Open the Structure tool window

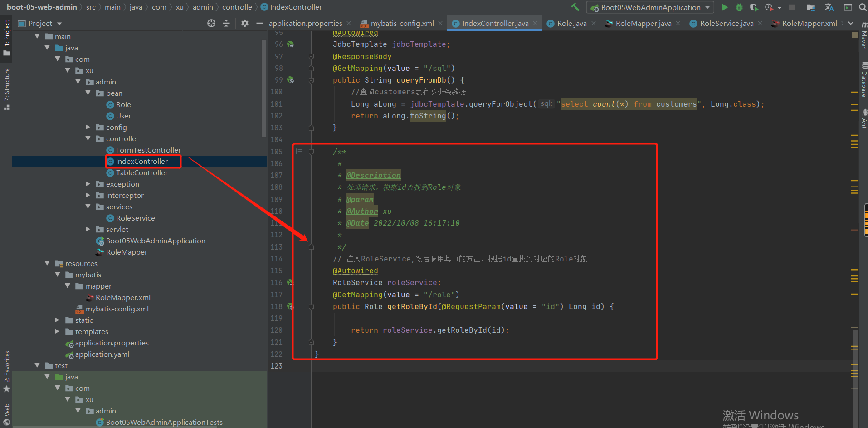tap(7, 89)
